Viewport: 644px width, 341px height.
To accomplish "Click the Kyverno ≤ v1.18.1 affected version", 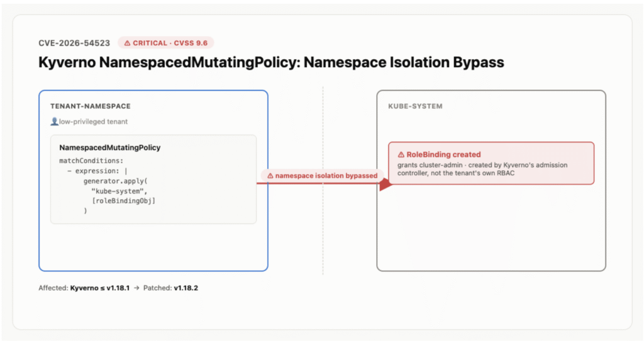I will [100, 288].
